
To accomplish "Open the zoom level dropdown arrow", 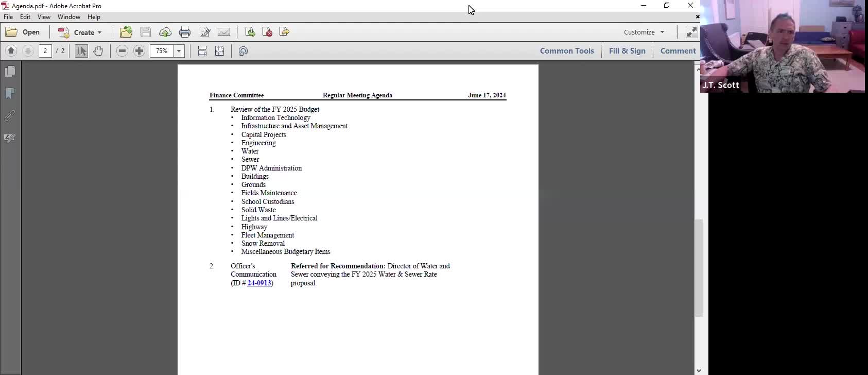I will 179,51.
